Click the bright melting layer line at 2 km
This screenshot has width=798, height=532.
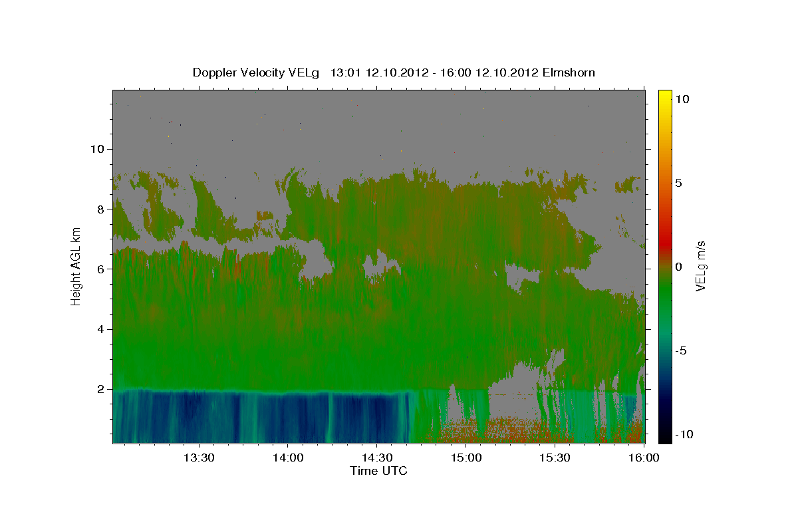(263, 391)
